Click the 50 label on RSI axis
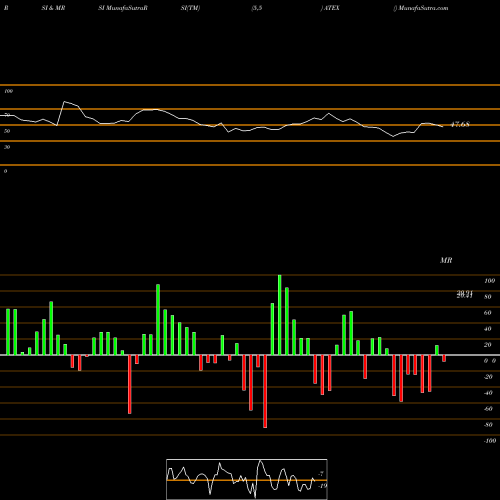Screen dimensions: 500x500 pyautogui.click(x=7, y=131)
